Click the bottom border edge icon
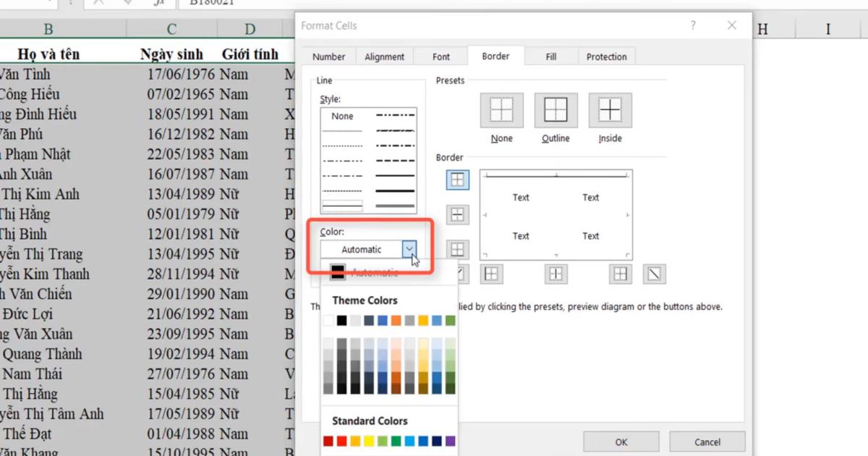Image resolution: width=868 pixels, height=456 pixels. pos(457,249)
